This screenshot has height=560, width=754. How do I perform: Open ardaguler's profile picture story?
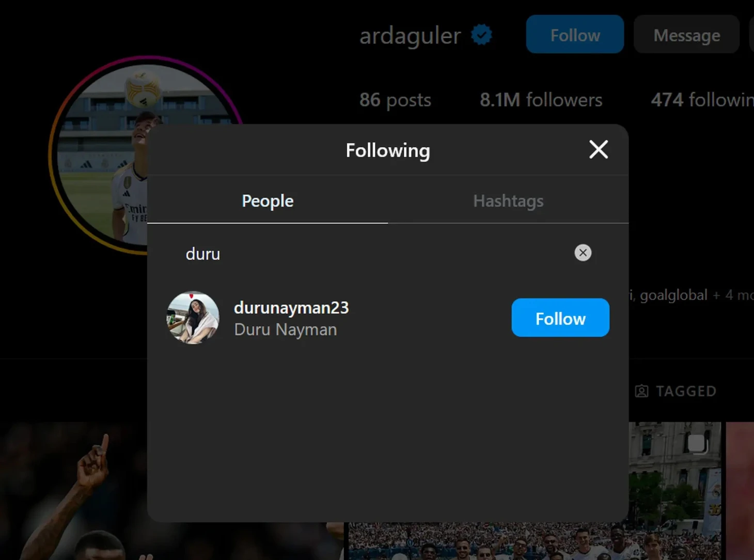pos(98,155)
